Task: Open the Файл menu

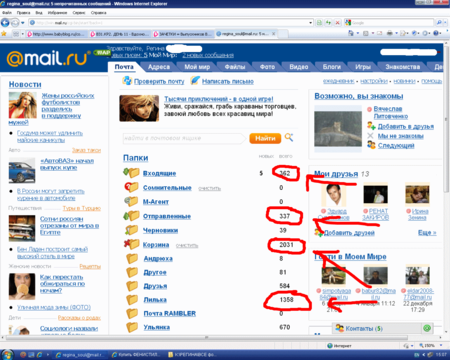Action: (6, 13)
